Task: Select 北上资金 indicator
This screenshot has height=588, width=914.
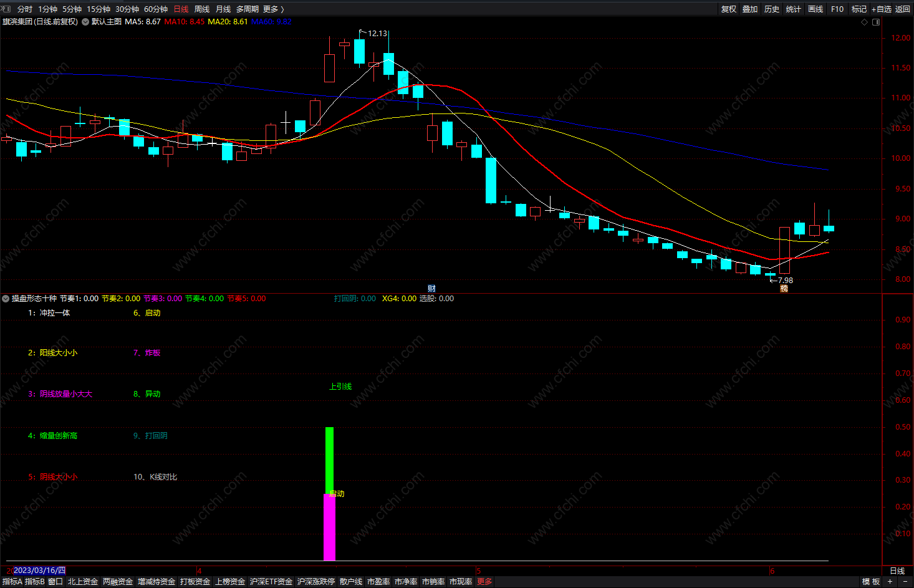Action: pos(83,581)
